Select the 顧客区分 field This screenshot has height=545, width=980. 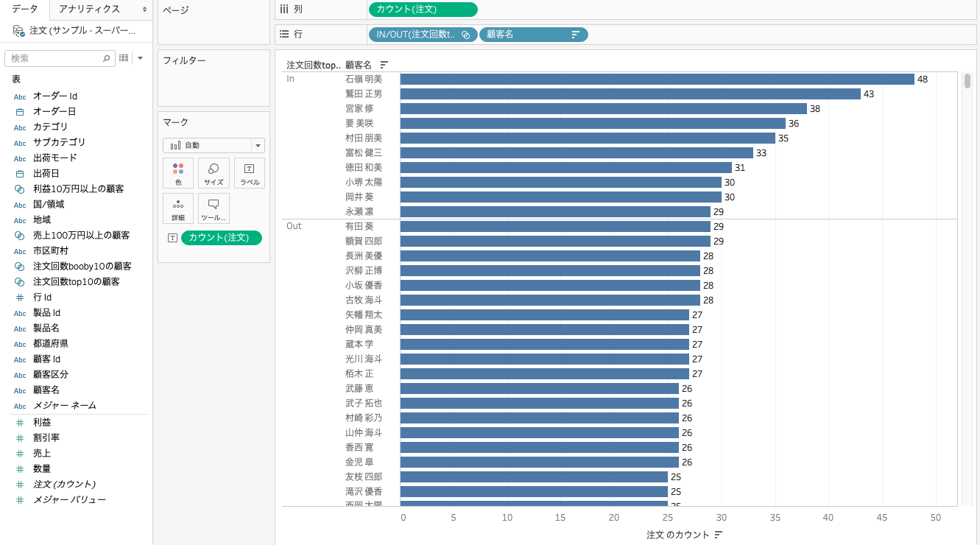pos(50,375)
